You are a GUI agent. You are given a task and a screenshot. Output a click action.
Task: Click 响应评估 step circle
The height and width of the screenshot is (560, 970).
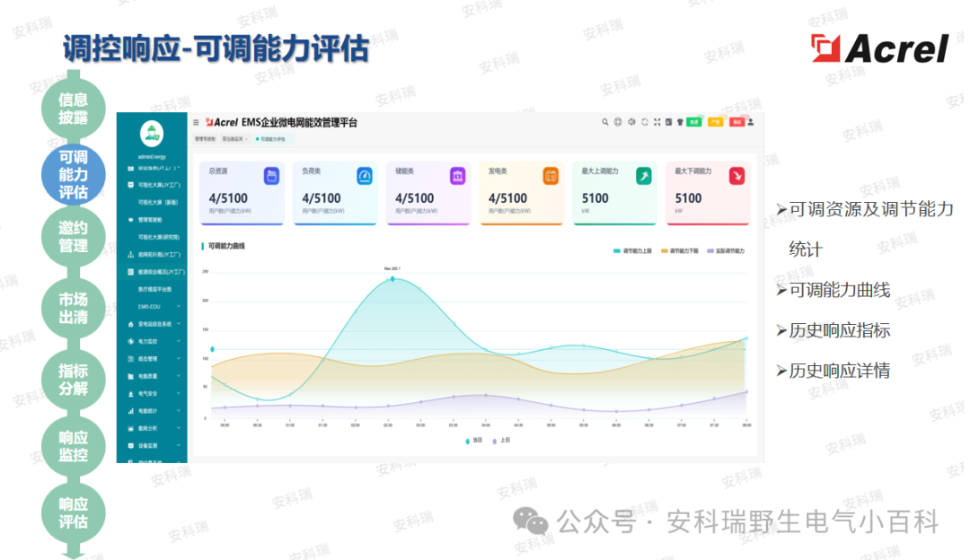[73, 513]
